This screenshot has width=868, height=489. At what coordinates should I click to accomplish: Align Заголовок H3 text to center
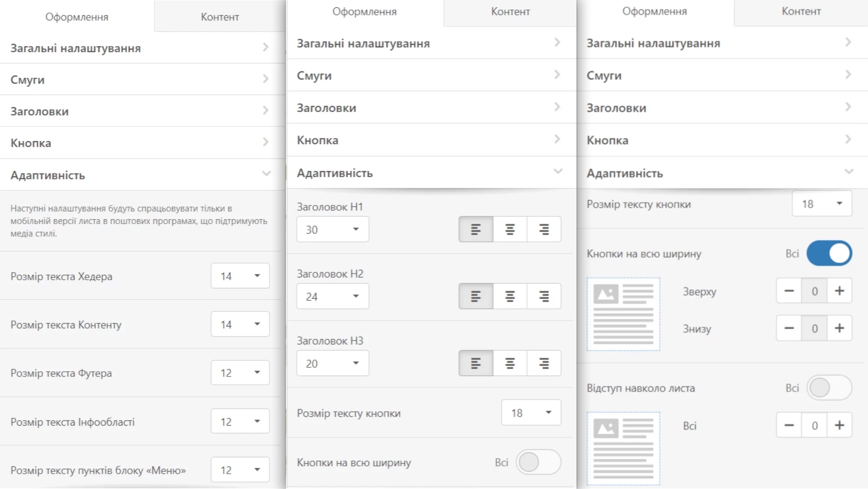coord(510,363)
